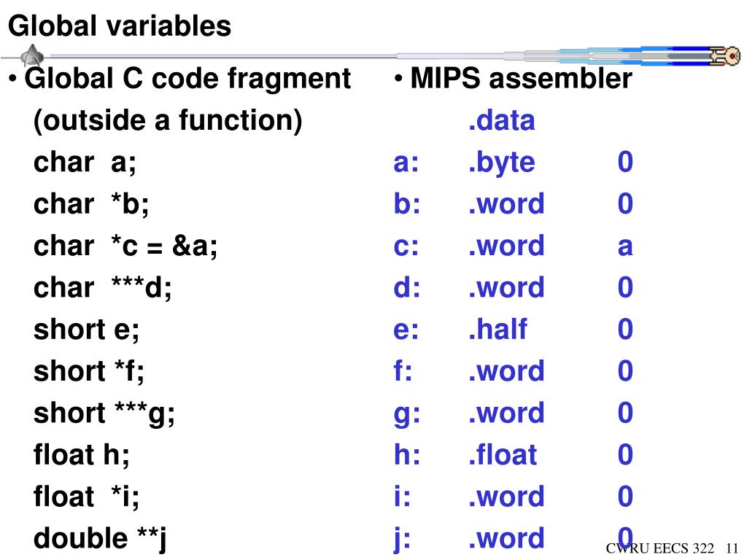Screen dimensions: 747x560
Task: Click the 'short e;' declaration
Action: 86,330
